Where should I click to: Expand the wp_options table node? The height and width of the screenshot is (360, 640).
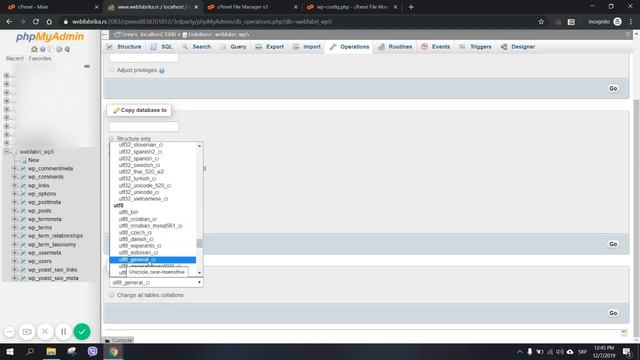pos(15,194)
